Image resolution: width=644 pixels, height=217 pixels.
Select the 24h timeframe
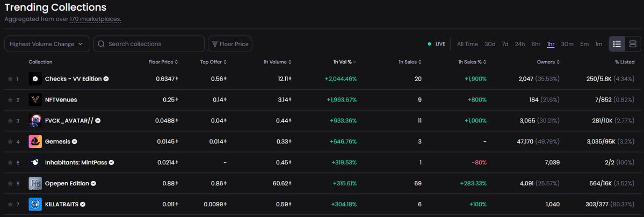[520, 44]
